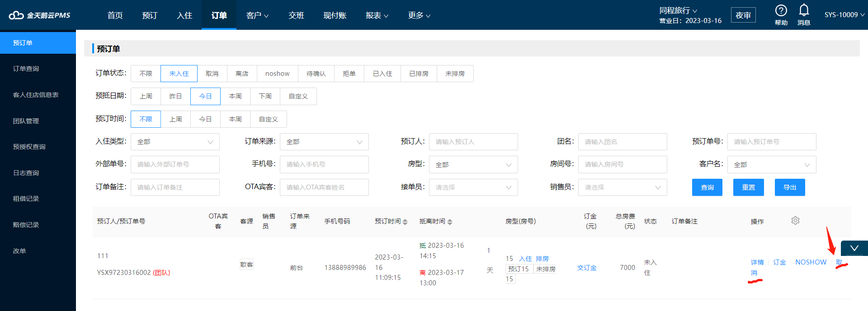This screenshot has width=868, height=311.
Task: Set booking time filter to 不限
Action: click(x=146, y=119)
